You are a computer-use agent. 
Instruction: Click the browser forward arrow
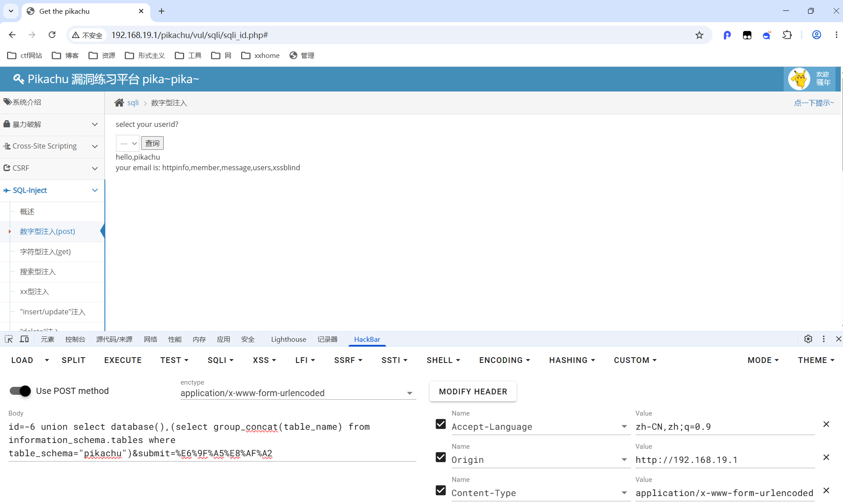click(x=32, y=35)
